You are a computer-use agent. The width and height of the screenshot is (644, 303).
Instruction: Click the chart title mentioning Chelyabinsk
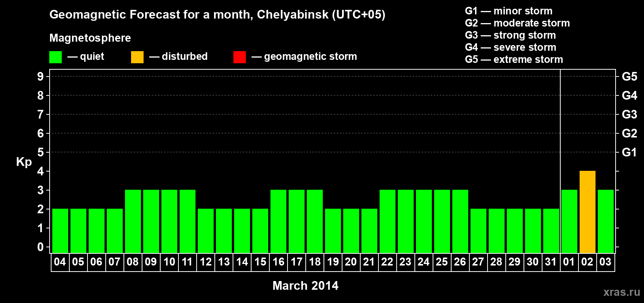coord(217,15)
